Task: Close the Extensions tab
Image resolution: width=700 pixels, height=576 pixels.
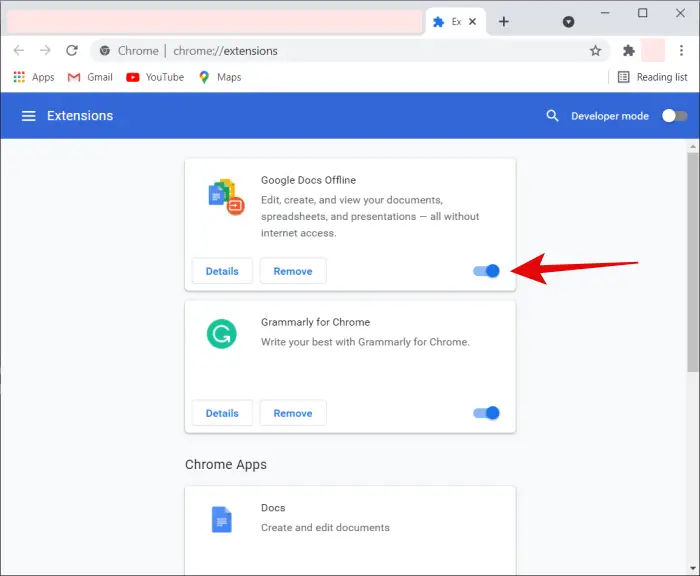Action: [x=473, y=21]
